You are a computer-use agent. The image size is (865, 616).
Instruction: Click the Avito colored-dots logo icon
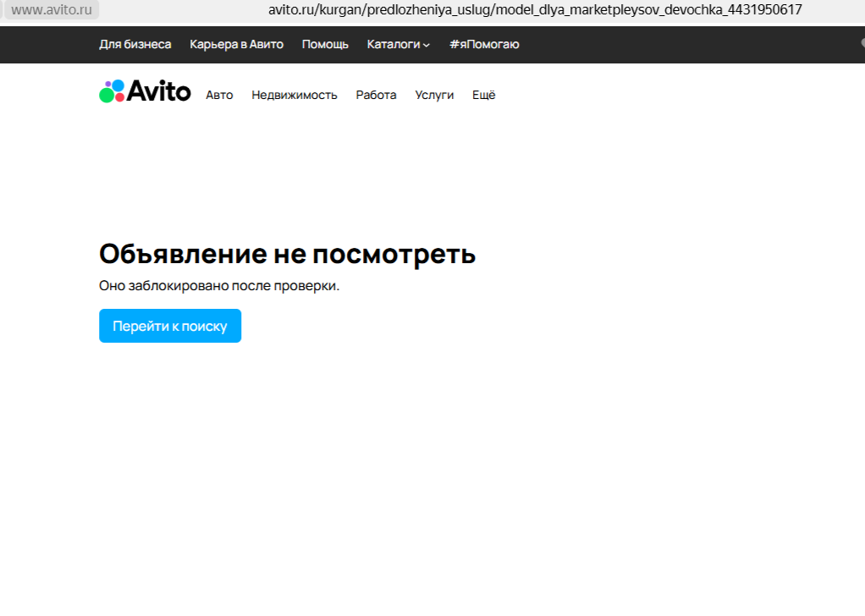point(111,91)
